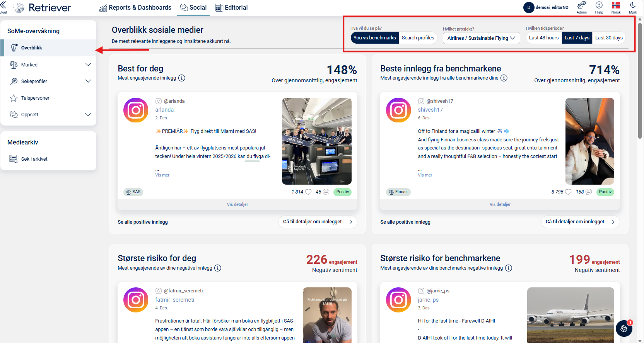The height and width of the screenshot is (343, 644).
Task: Click Gå til detaljer om innlegget under arlanda
Action: tap(318, 222)
